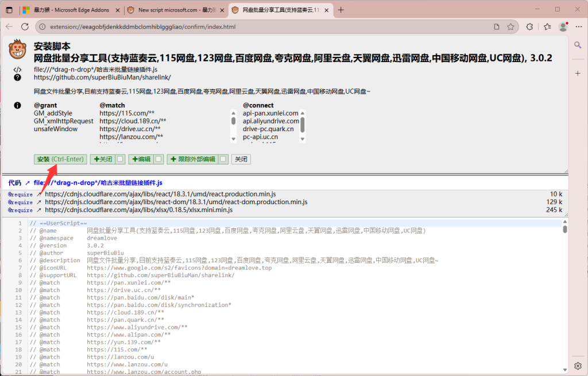Click the info icon beside @grant column

point(17,105)
